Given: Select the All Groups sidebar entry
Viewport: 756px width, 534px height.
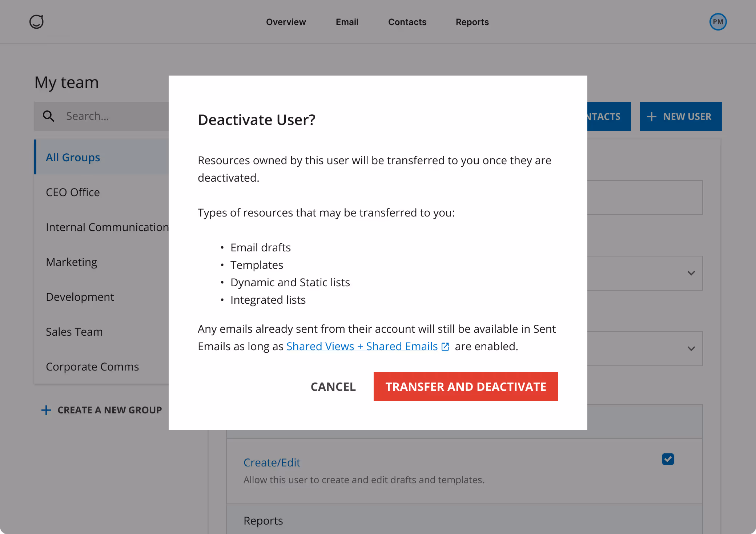Looking at the screenshot, I should click(73, 157).
